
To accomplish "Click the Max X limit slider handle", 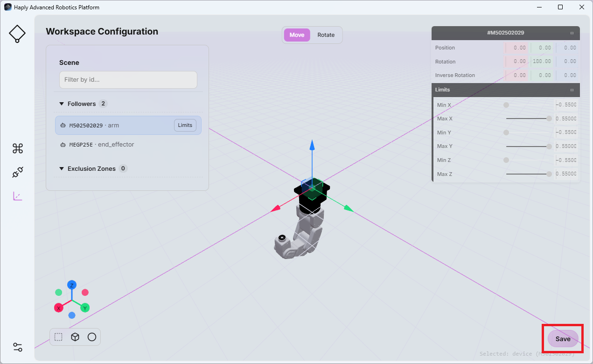I will click(549, 119).
